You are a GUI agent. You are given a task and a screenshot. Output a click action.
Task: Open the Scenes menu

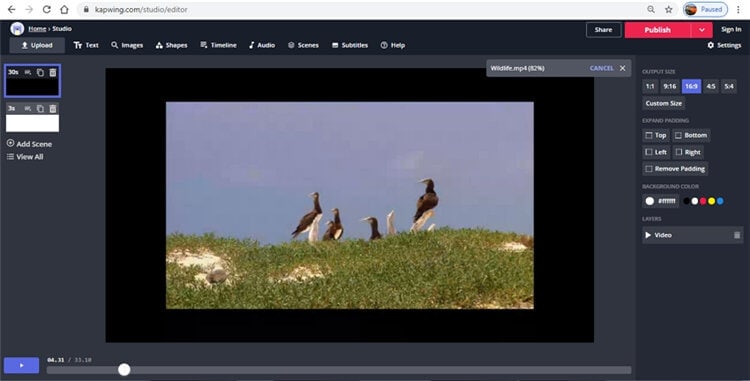303,45
